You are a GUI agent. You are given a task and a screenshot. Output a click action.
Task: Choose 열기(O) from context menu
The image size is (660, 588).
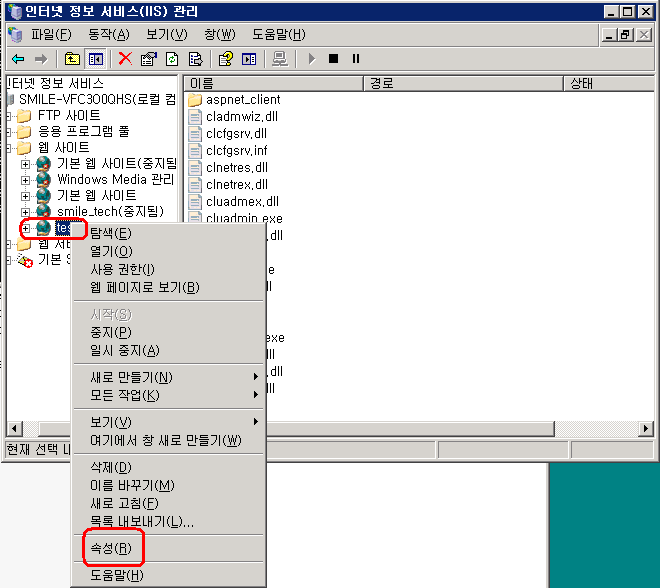pyautogui.click(x=168, y=251)
